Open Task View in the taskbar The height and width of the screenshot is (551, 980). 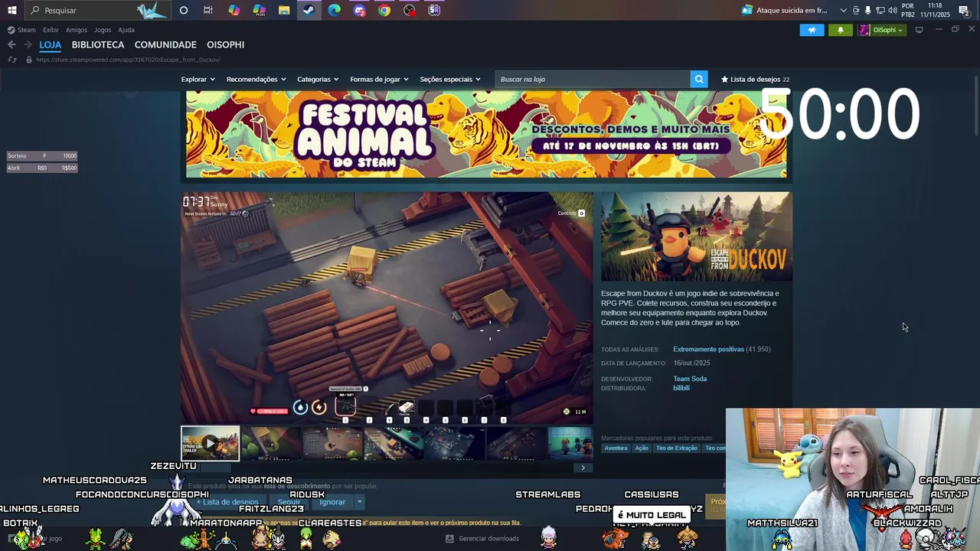click(208, 10)
